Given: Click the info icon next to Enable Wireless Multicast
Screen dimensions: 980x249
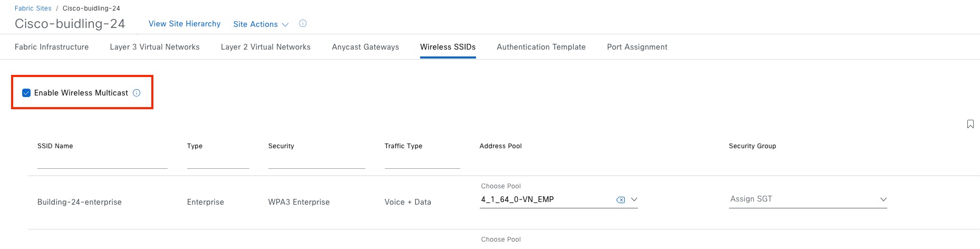Looking at the screenshot, I should (137, 93).
